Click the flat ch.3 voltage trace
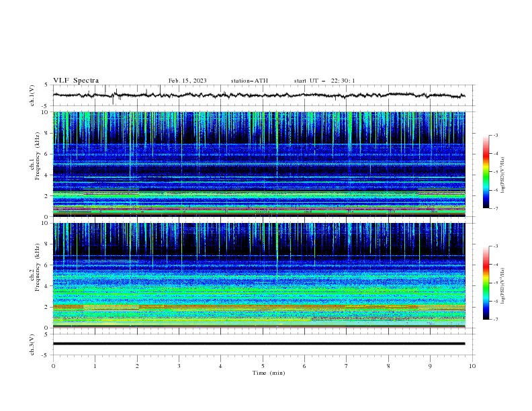532x411 pixels. point(259,344)
